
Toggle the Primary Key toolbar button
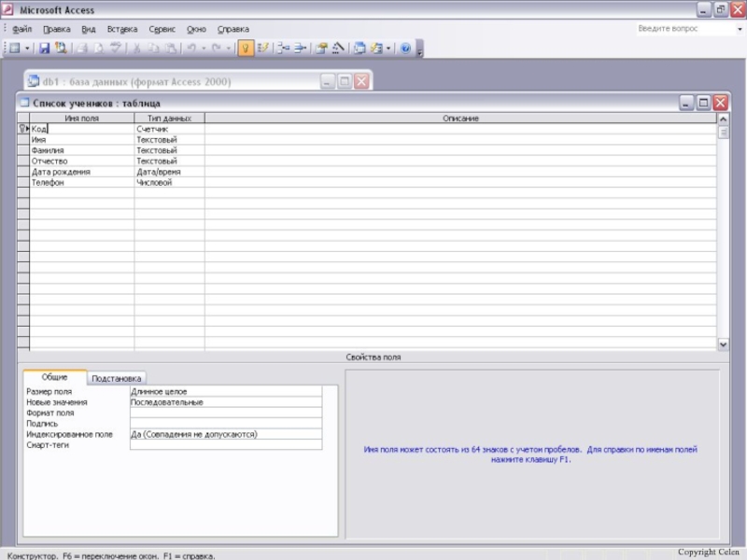246,48
